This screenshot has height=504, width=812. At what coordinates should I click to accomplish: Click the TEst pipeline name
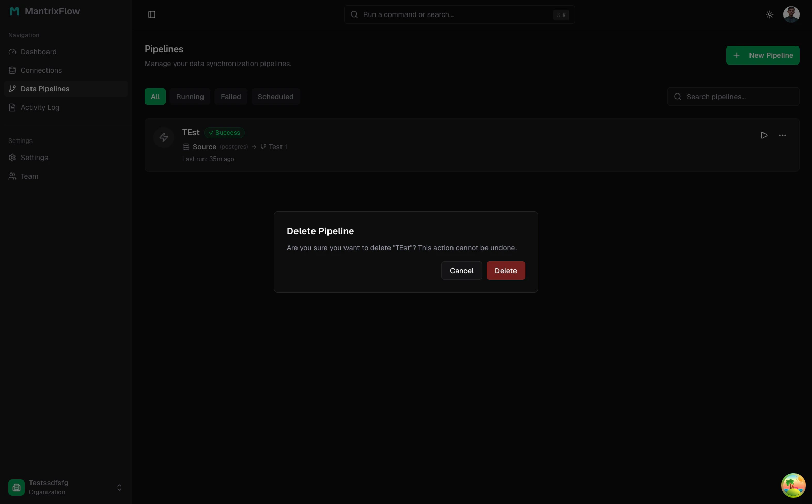191,132
